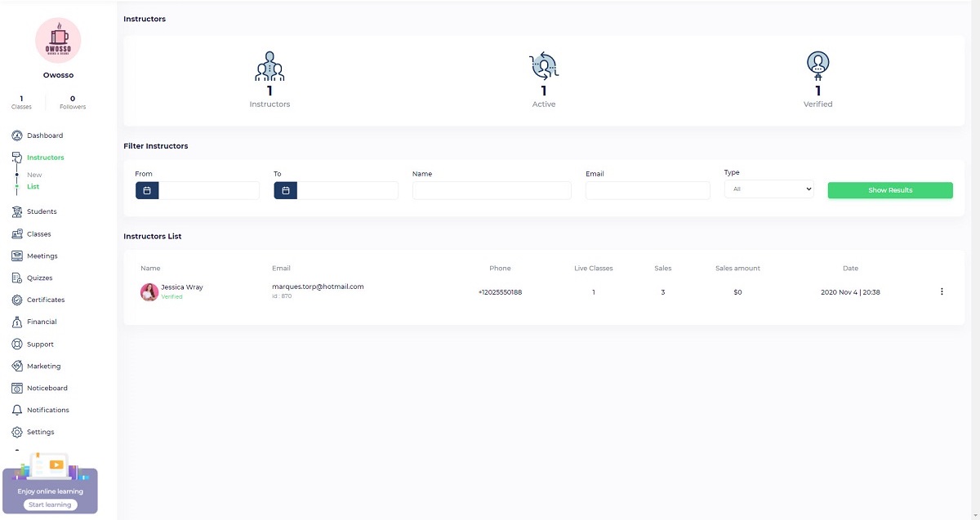Click Jessica Wray's avatar thumbnail
The image size is (980, 520).
(149, 292)
